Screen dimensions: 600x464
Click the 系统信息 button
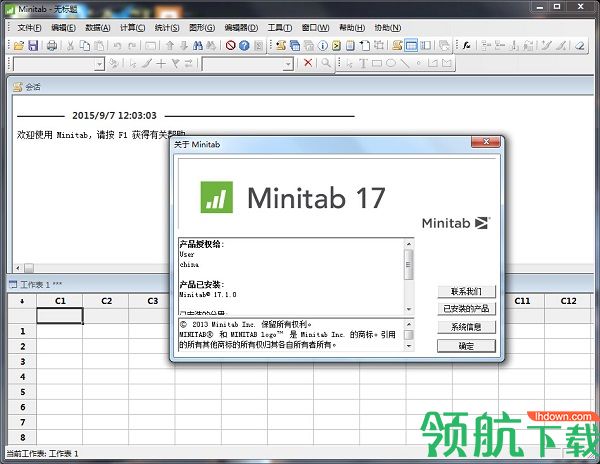coord(466,327)
